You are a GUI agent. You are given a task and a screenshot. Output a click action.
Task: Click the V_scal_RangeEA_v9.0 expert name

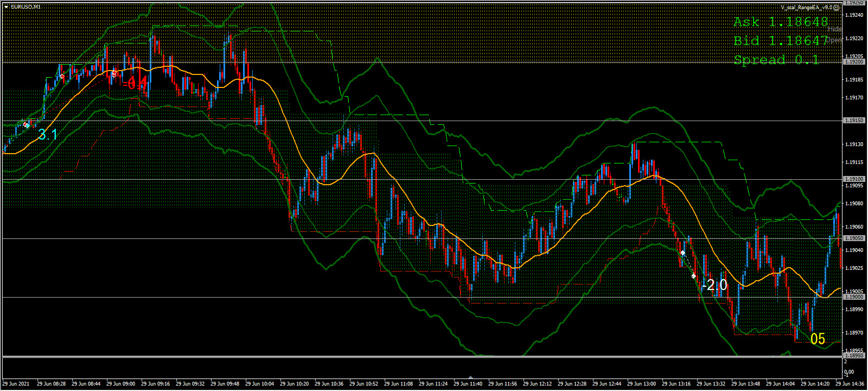pyautogui.click(x=806, y=8)
